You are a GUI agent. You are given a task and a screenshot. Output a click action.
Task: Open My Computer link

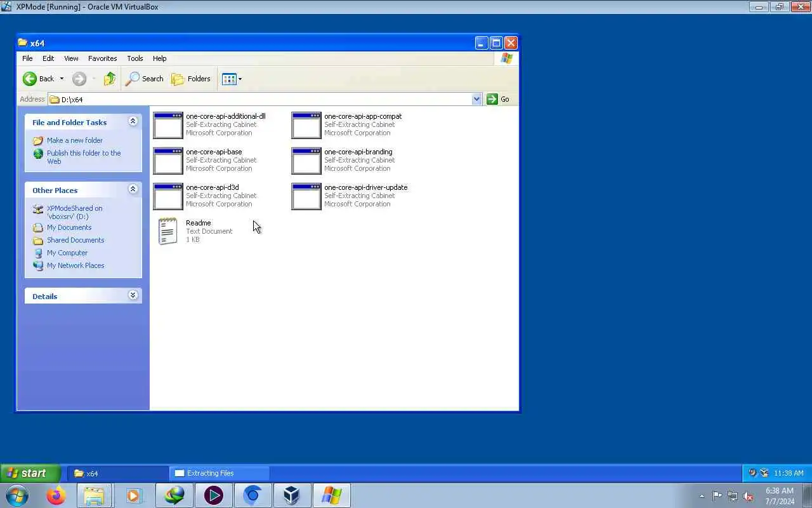tap(67, 253)
